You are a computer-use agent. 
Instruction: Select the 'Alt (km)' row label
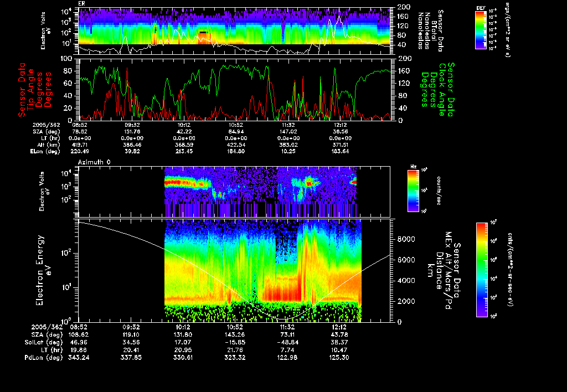[49, 145]
